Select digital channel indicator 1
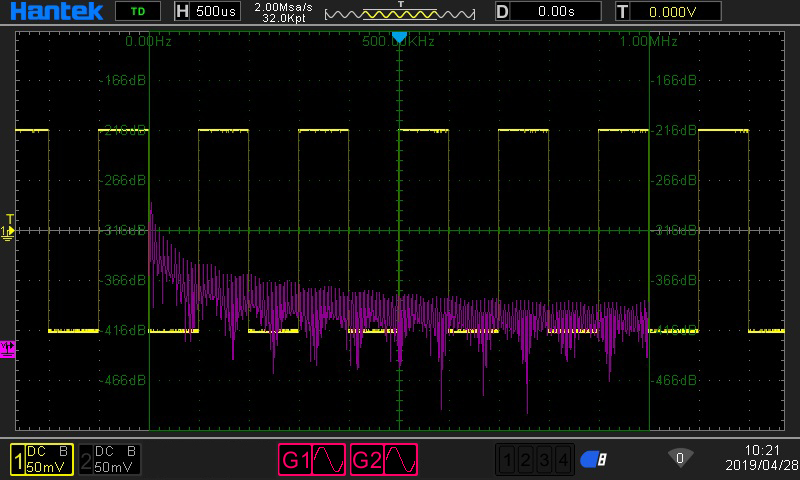Image resolution: width=800 pixels, height=480 pixels. [x=507, y=460]
